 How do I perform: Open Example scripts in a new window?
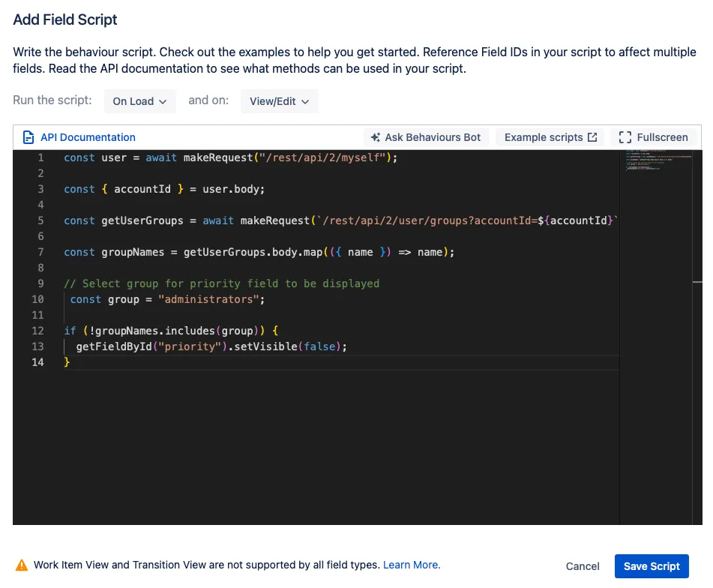click(550, 137)
